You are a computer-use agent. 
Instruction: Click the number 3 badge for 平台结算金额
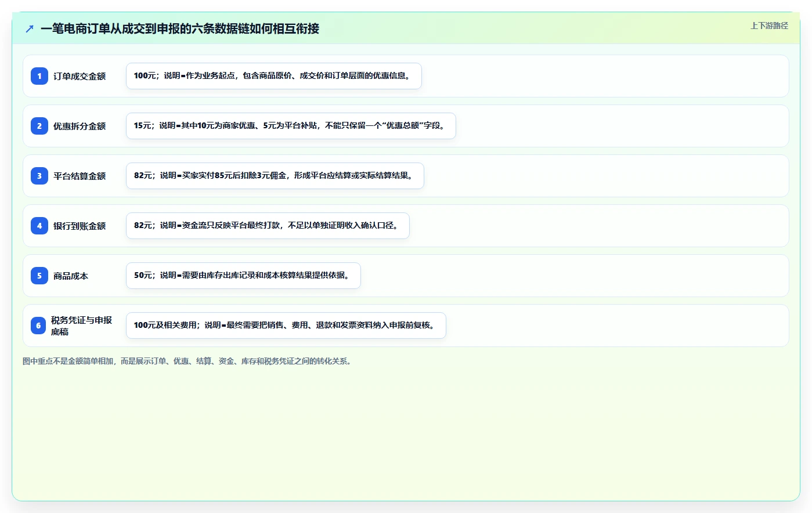[x=39, y=176]
